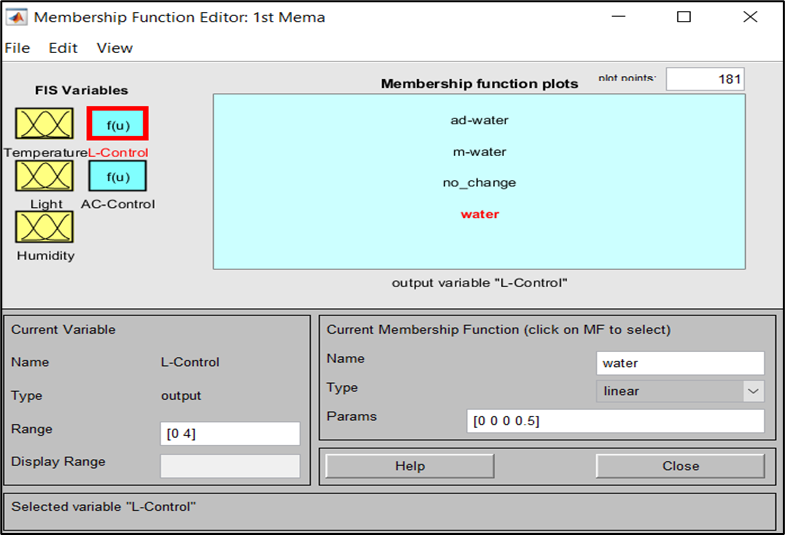Click the Help button
Viewport: 785px width, 535px height.
click(410, 466)
